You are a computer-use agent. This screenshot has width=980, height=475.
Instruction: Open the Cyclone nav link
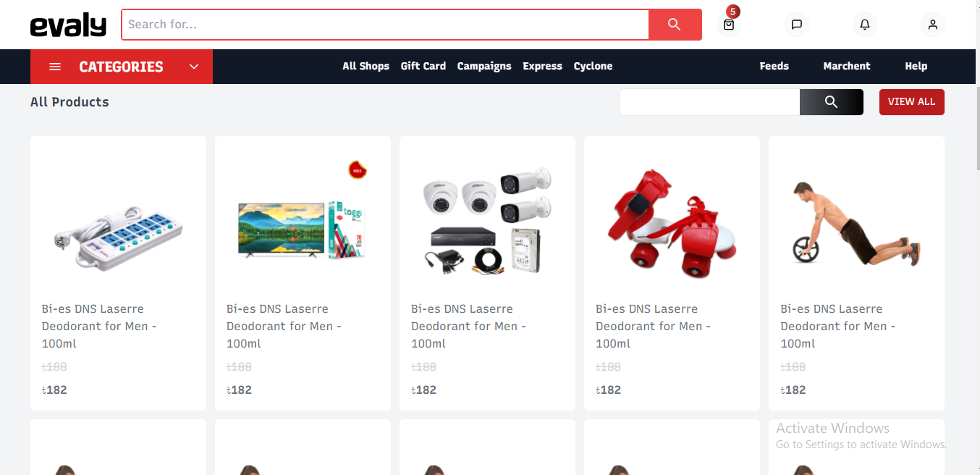point(593,66)
